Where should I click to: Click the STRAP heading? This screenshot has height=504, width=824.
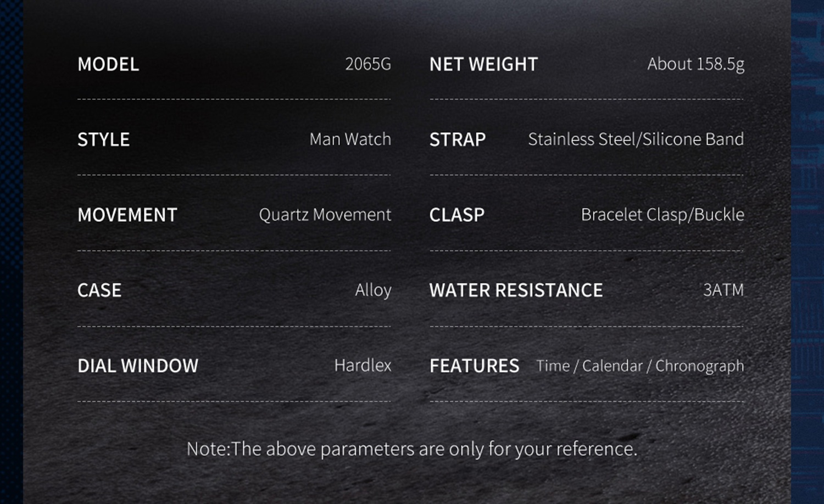[x=458, y=139]
